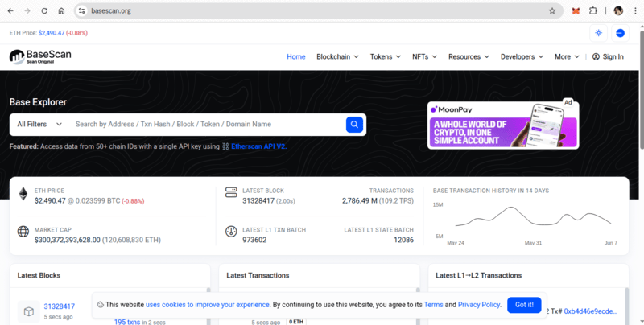Screen dimensions: 644x325
Task: Expand the NFTs menu
Action: 424,56
